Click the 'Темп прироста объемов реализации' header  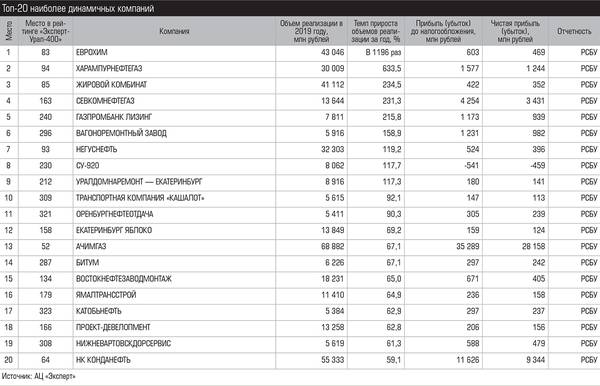[376, 31]
